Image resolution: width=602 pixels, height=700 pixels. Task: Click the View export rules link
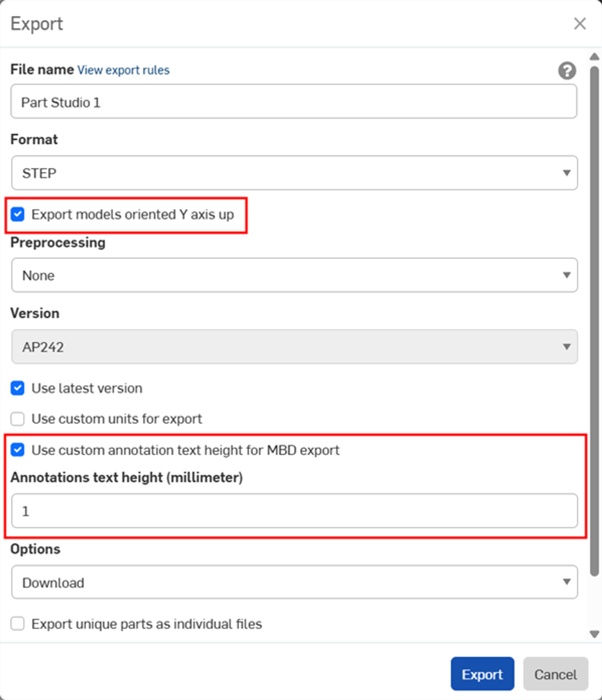coord(123,70)
